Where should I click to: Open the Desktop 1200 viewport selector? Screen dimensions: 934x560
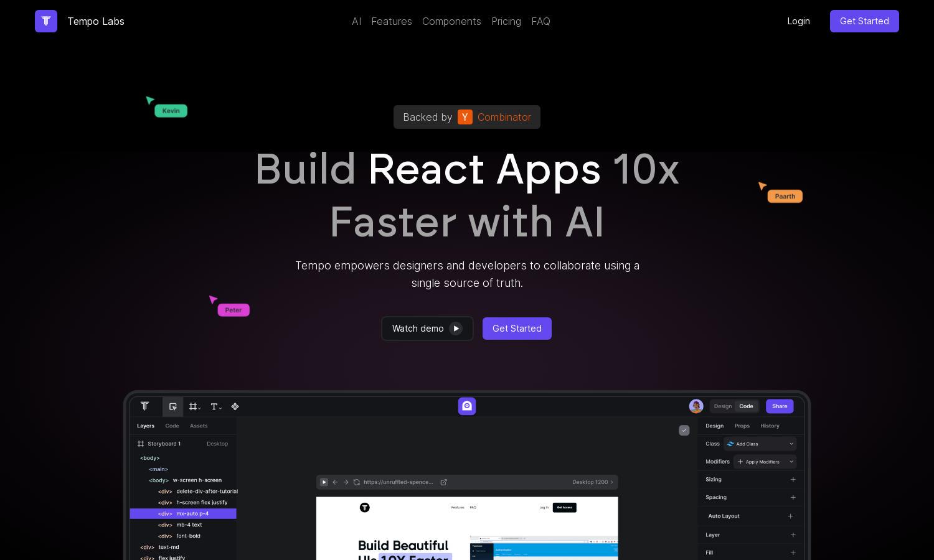point(592,482)
